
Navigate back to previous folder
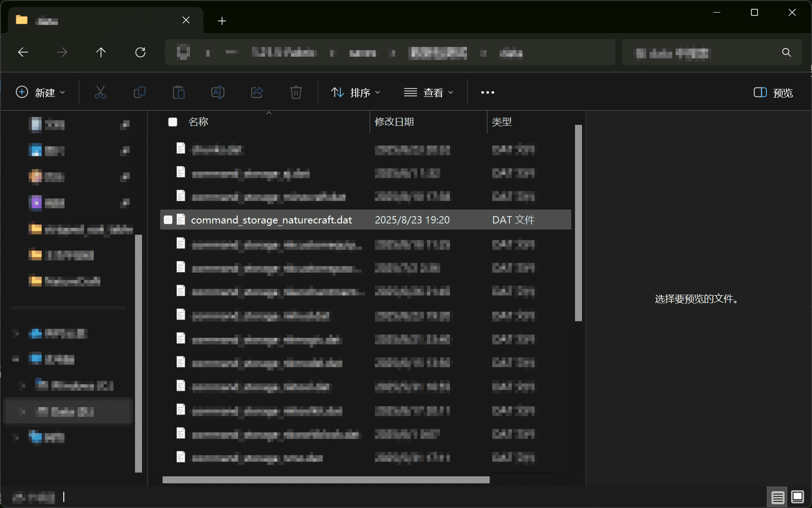[x=23, y=53]
